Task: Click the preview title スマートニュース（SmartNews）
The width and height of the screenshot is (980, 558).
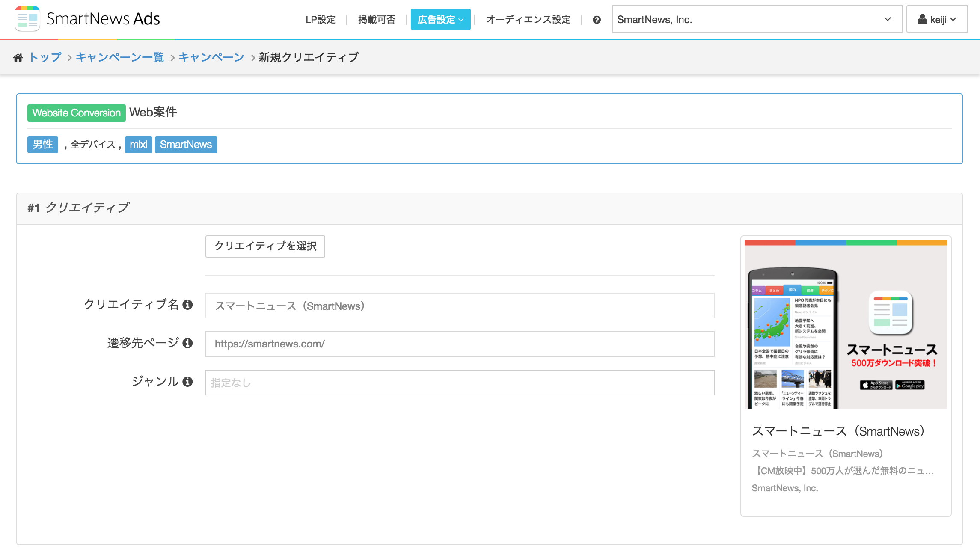Action: point(838,431)
